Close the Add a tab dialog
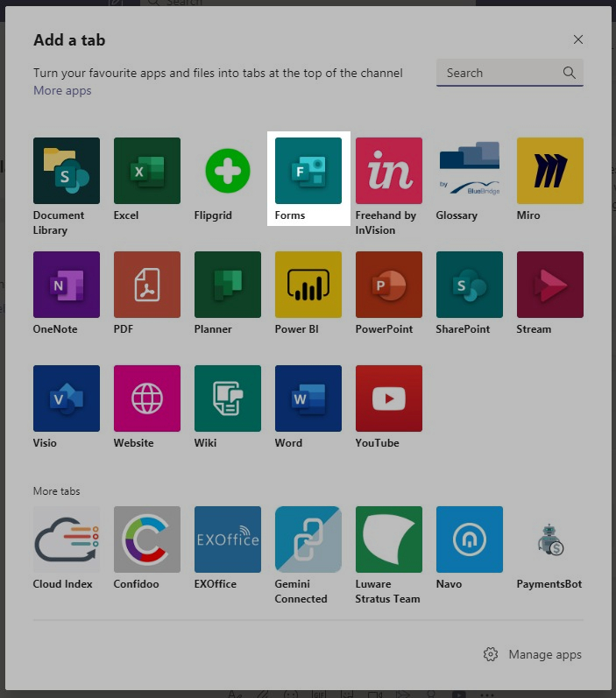 tap(577, 39)
